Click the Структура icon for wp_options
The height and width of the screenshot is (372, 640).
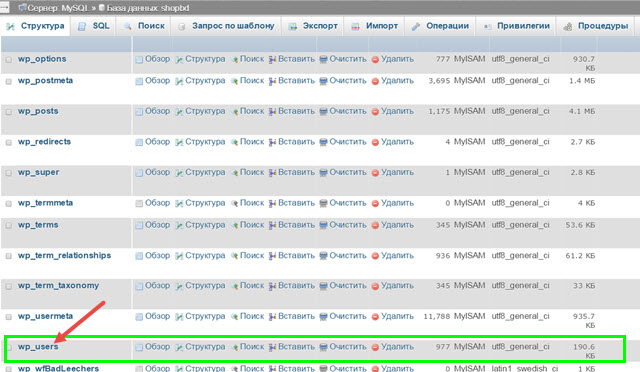[x=179, y=60]
